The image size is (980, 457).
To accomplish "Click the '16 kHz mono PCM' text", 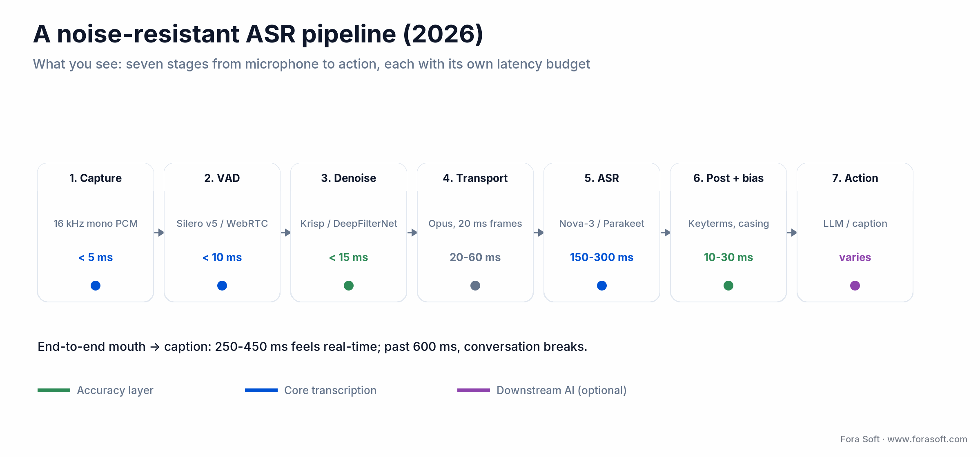I will tap(96, 224).
